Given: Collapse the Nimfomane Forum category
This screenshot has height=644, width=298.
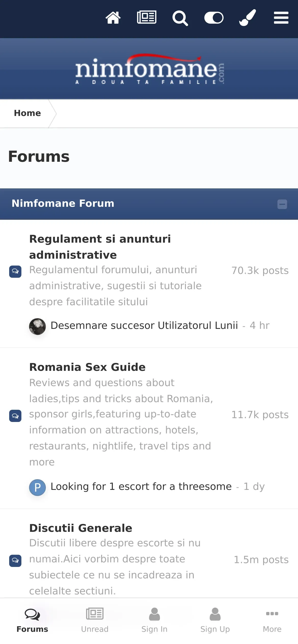Looking at the screenshot, I should pos(282,204).
